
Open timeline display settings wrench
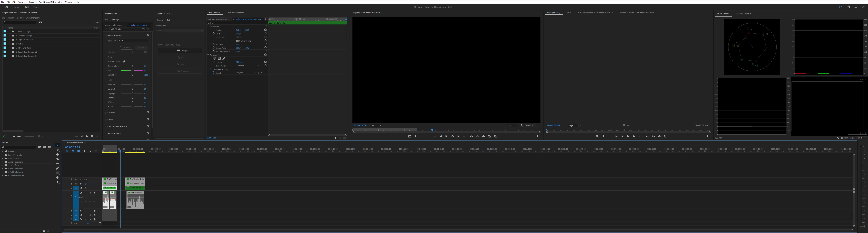click(x=90, y=151)
